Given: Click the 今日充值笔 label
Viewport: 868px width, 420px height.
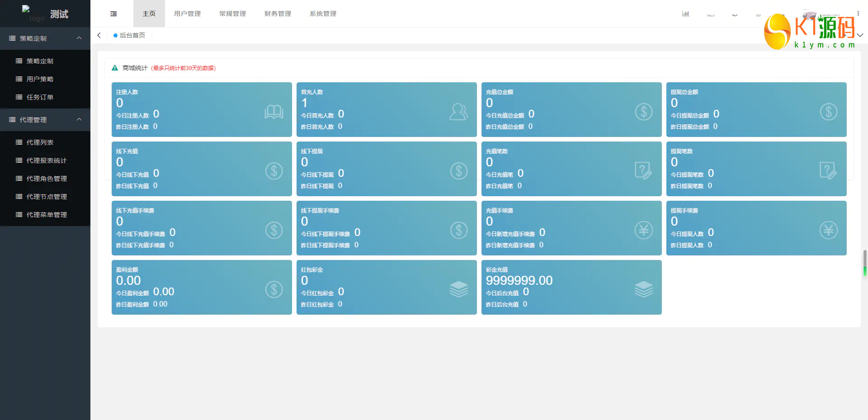Looking at the screenshot, I should tap(500, 175).
